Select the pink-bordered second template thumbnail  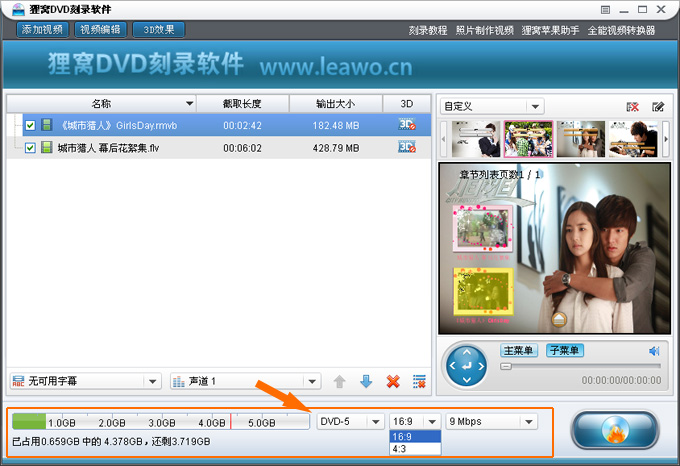point(528,139)
